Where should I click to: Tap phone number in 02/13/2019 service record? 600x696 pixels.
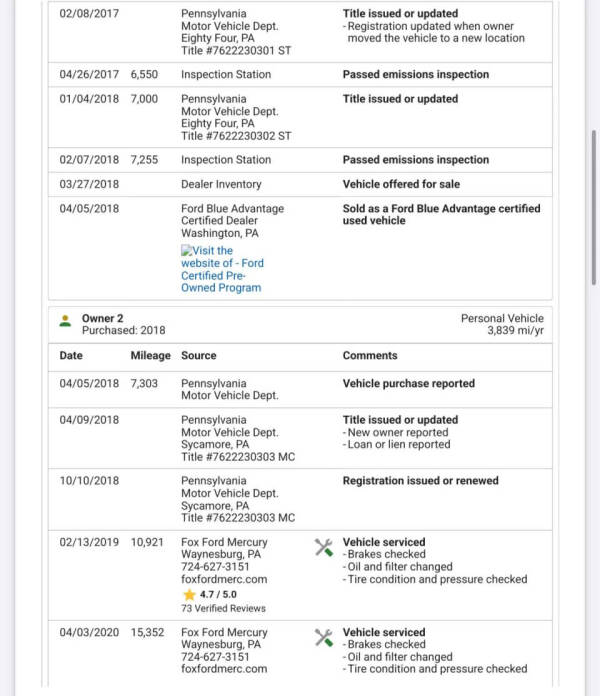(215, 567)
